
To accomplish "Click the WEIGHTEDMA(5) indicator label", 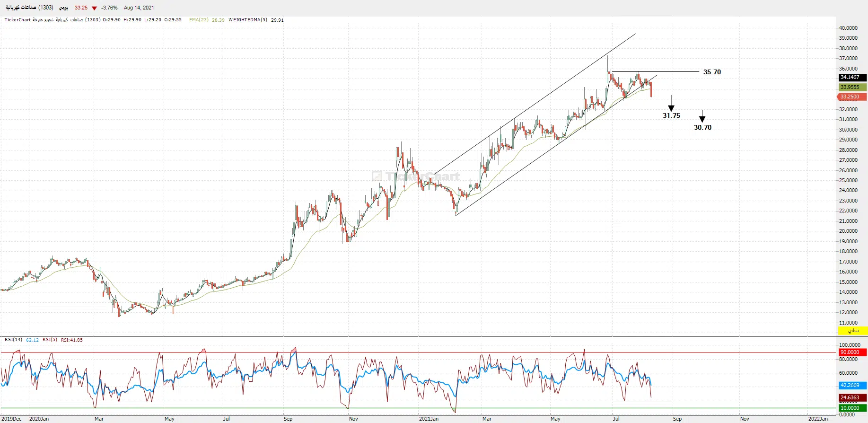I will 247,20.
